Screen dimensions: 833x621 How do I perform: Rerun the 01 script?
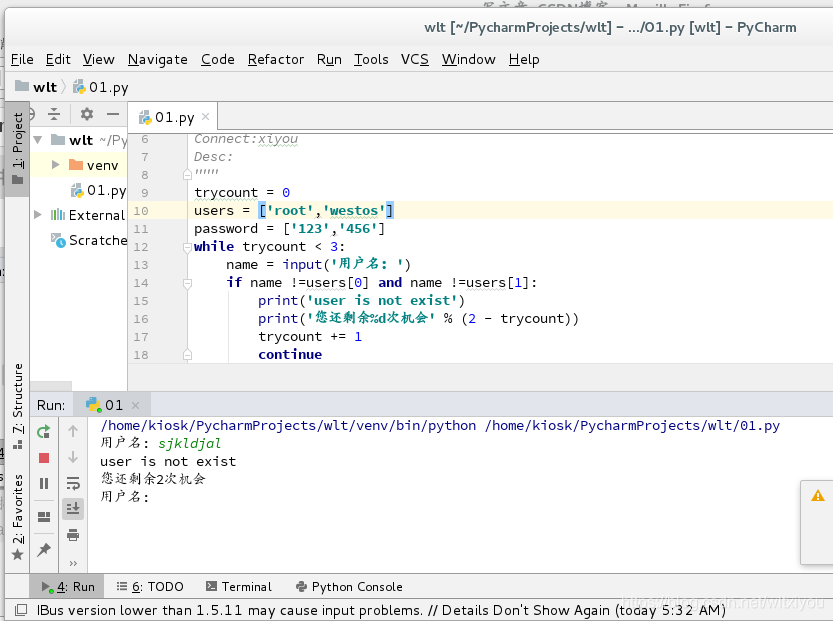tap(44, 432)
